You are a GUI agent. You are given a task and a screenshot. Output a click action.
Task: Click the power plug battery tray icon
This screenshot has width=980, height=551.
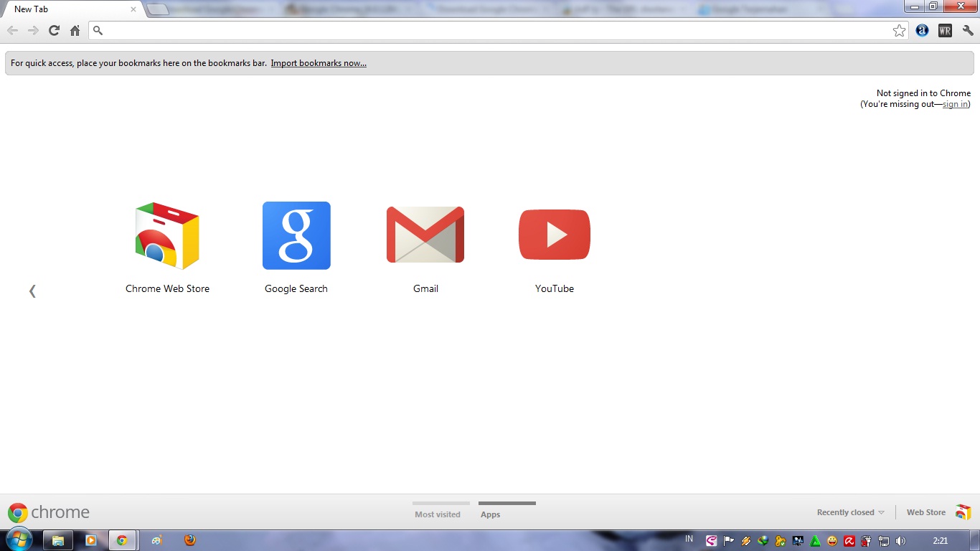867,541
